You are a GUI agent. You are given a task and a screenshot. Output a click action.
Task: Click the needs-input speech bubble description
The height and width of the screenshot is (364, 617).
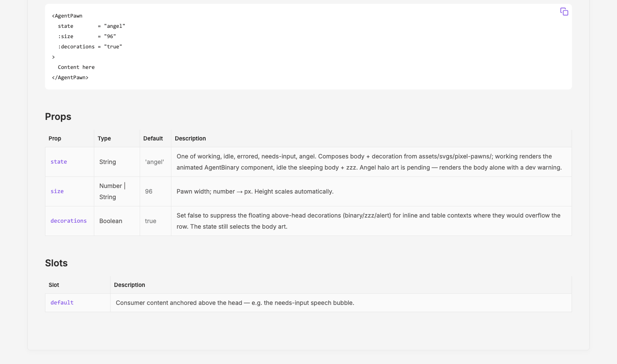tap(235, 303)
